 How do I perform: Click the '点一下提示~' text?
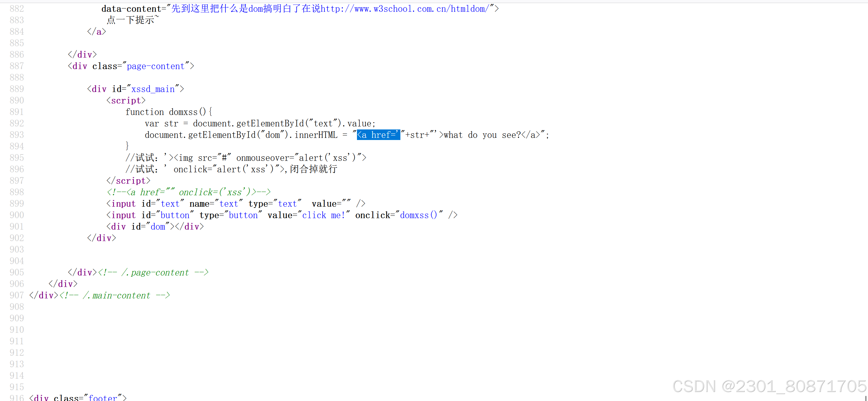point(133,20)
